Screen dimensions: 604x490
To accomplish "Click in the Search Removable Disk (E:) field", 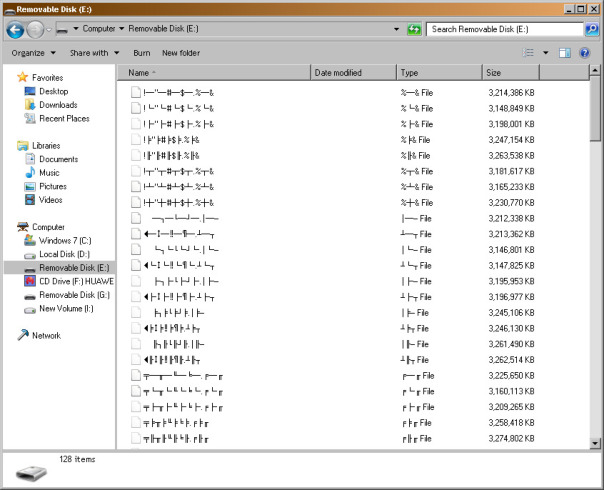I will click(x=504, y=29).
